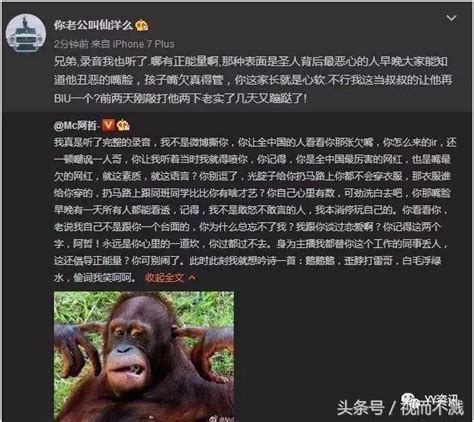This screenshot has height=422, width=474.
Task: Open the username 你老公叫仙洋么
Action: [x=93, y=25]
